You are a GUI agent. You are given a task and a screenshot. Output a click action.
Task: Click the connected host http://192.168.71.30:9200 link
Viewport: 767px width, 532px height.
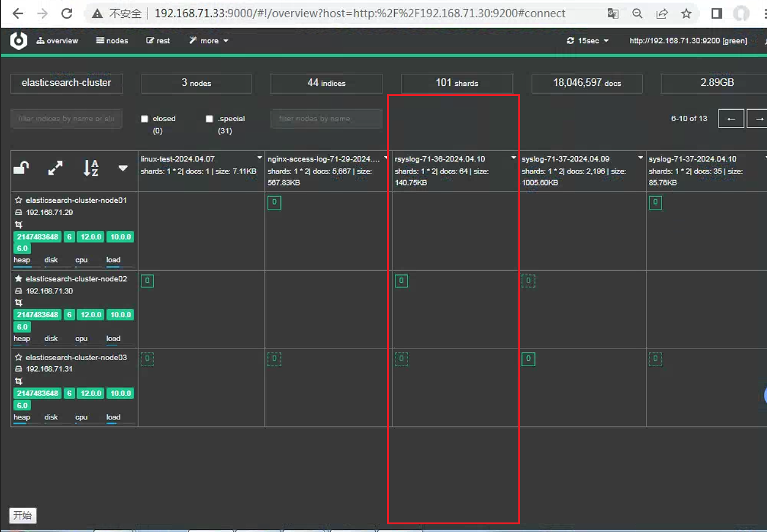pyautogui.click(x=688, y=41)
